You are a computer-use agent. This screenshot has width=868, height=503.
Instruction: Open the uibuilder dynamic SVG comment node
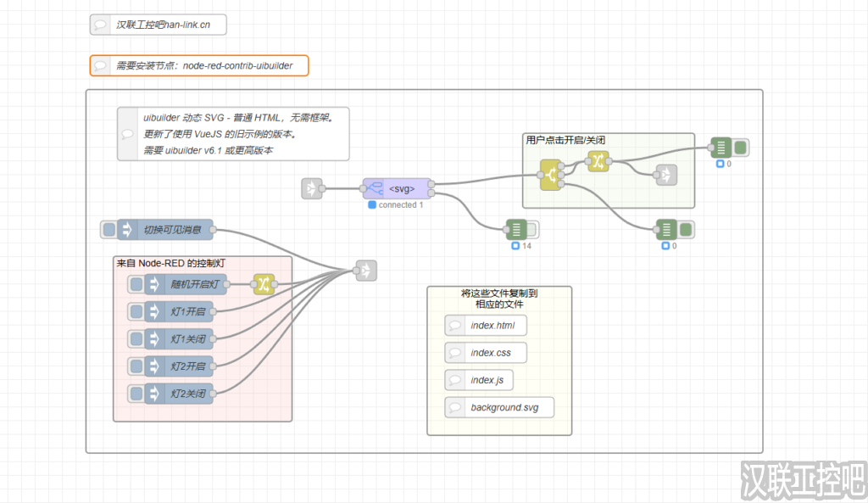click(x=233, y=134)
